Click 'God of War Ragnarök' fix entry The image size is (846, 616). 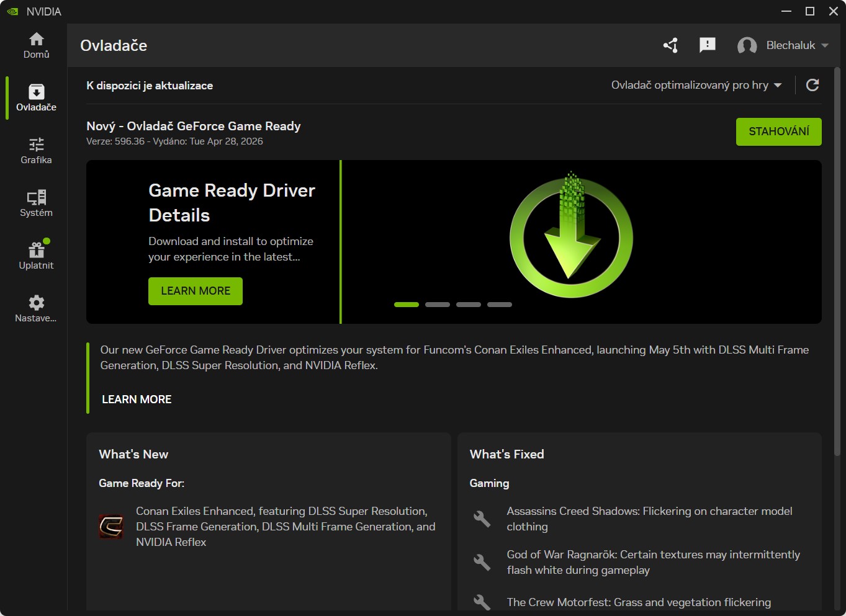653,562
